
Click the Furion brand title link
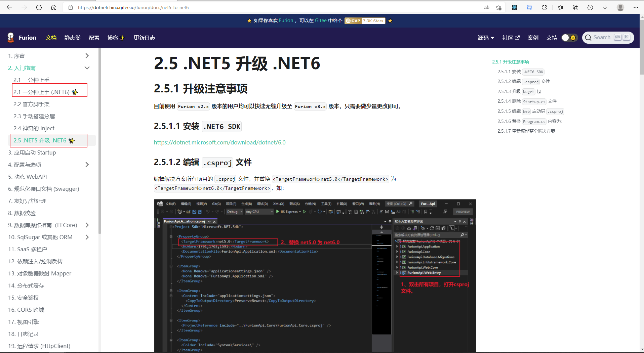pos(28,38)
